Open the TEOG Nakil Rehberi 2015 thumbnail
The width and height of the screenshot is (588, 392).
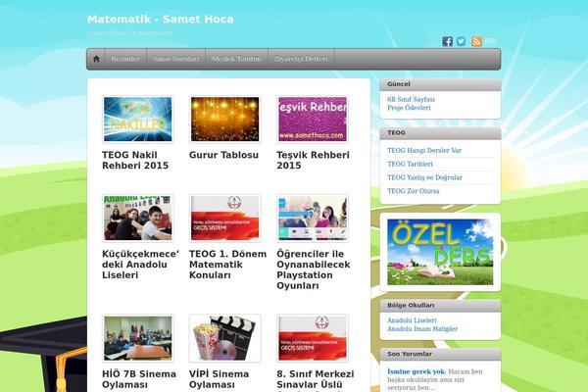coord(137,120)
